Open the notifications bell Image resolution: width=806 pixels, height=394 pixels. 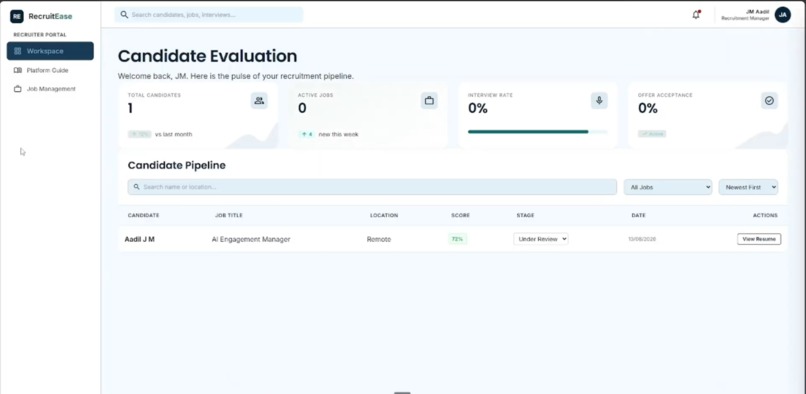click(696, 15)
